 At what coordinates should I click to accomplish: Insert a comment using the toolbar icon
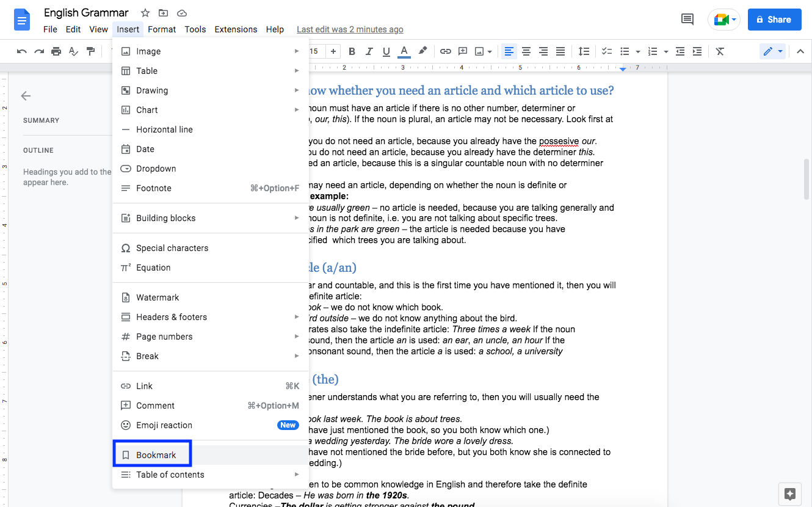coord(462,51)
